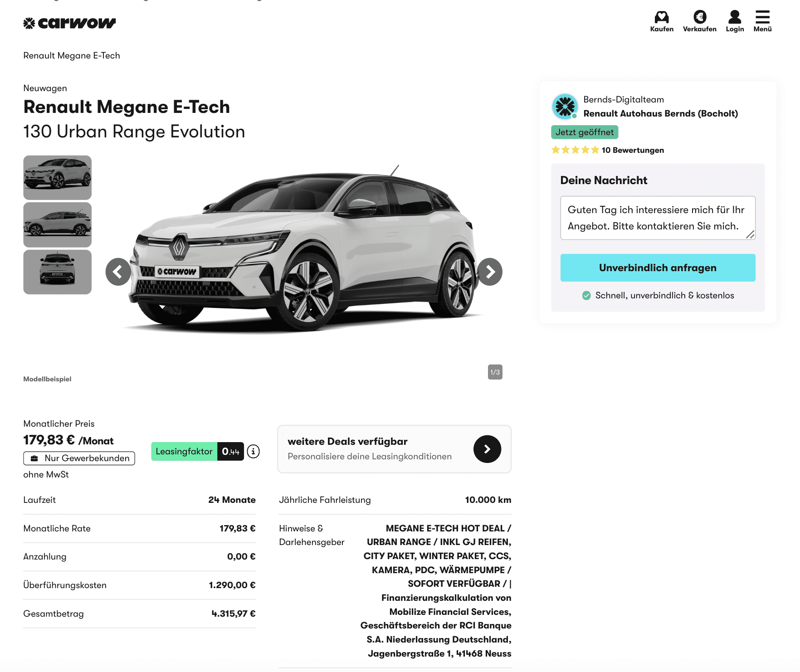Click Renault Autohaus Bernds (Bocholt) name
This screenshot has width=800, height=672.
click(x=660, y=113)
